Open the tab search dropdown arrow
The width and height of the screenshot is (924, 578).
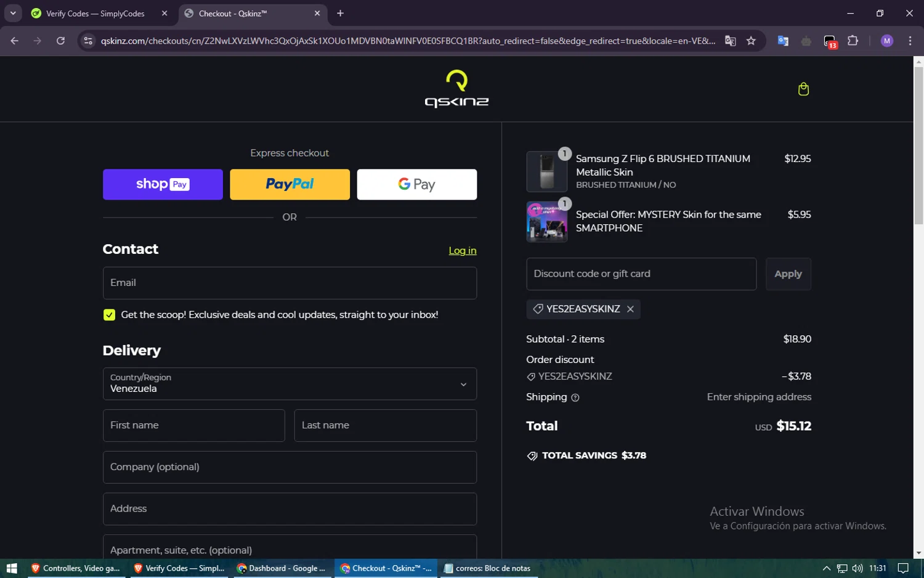(x=12, y=13)
